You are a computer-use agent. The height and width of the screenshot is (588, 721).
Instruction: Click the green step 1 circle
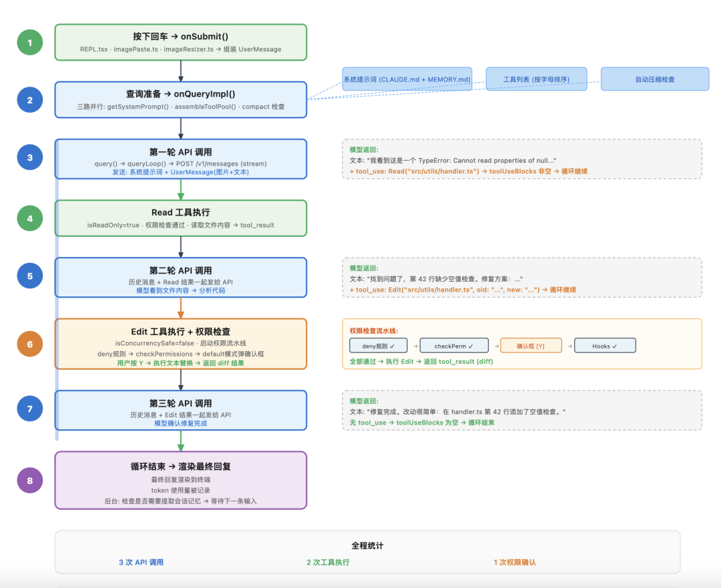[x=29, y=43]
